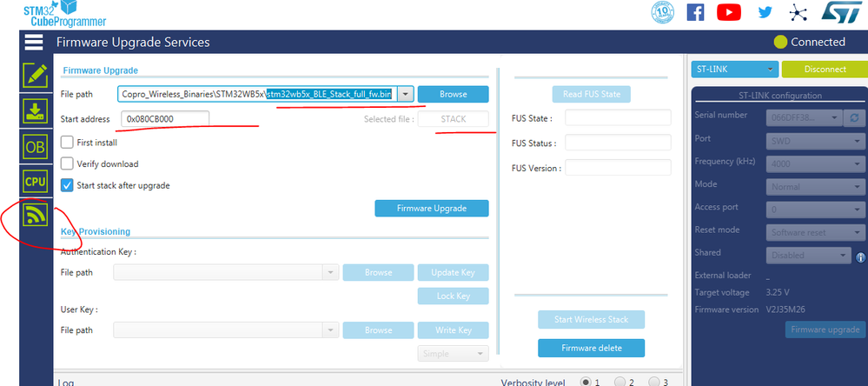Browse for User Key file
Screen dimensions: 868x386
coord(378,330)
